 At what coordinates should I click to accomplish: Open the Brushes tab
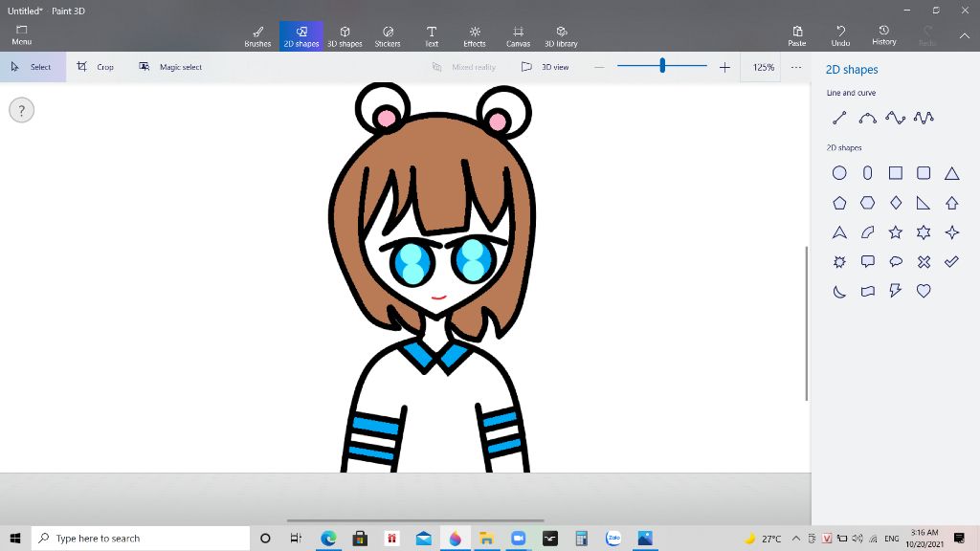click(257, 36)
